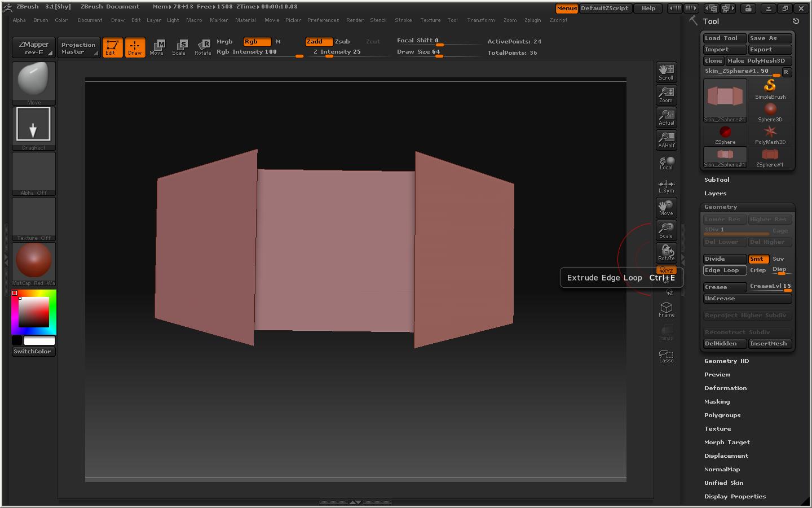Select the AAHalf zoom icon
The width and height of the screenshot is (812, 508).
pyautogui.click(x=666, y=139)
